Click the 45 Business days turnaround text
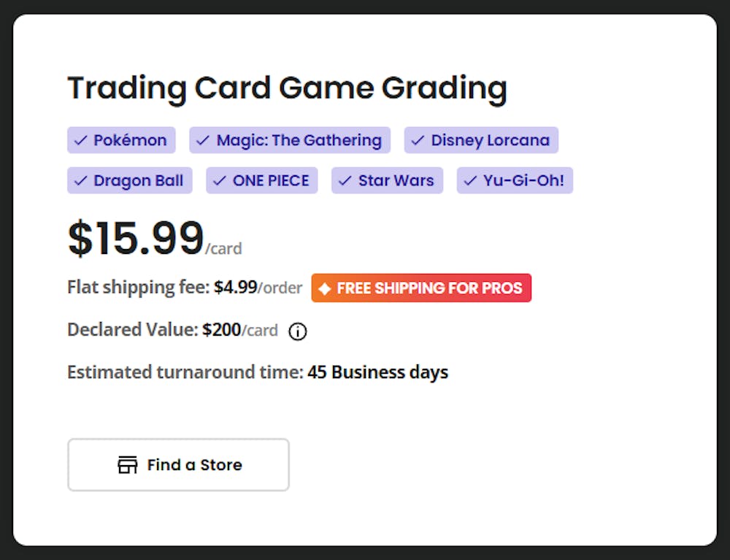This screenshot has height=560, width=730. [379, 372]
